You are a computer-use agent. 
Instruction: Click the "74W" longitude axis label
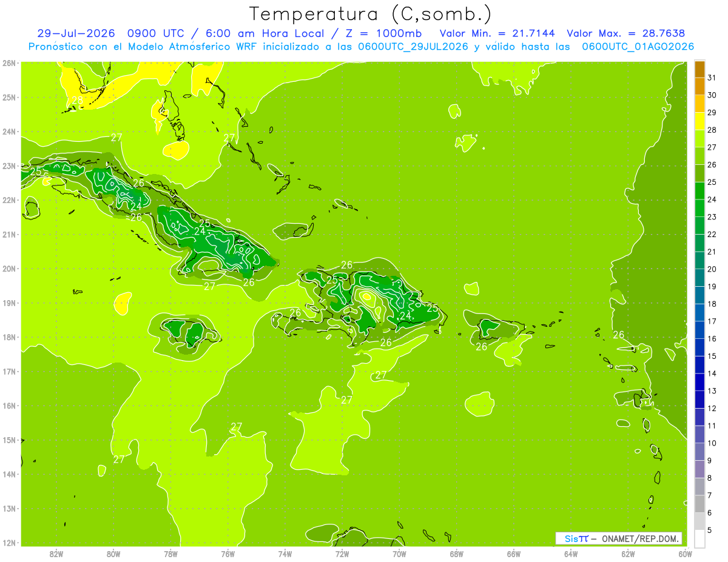285,554
